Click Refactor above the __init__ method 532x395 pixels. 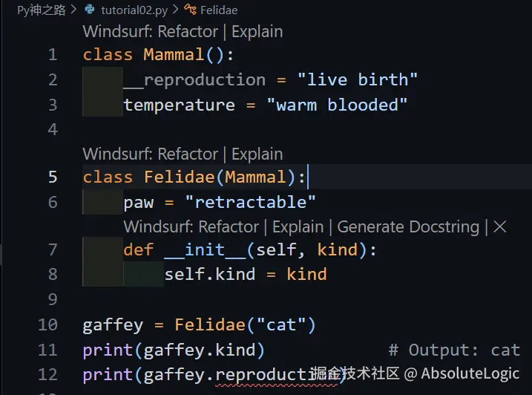coord(229,227)
